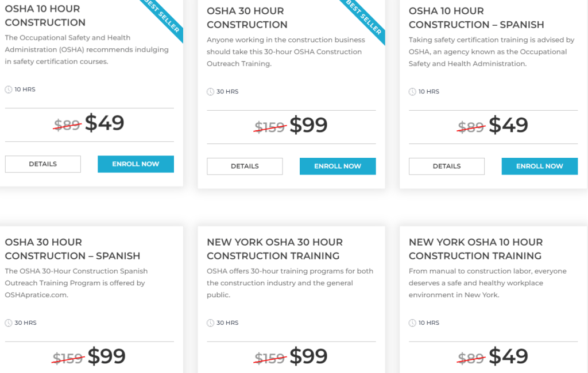Open the OSHA 10 Hour Construction course title link
The height and width of the screenshot is (373, 588).
(45, 17)
